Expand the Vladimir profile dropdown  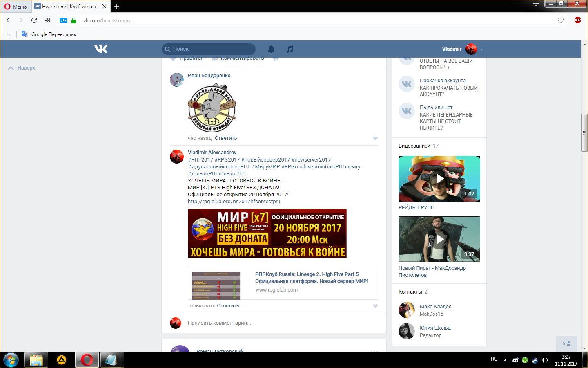481,49
